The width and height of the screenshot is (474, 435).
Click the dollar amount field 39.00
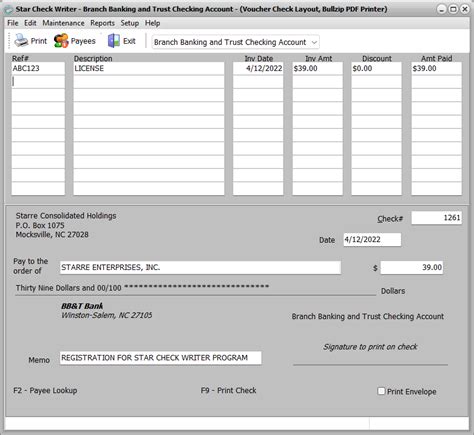coord(412,267)
